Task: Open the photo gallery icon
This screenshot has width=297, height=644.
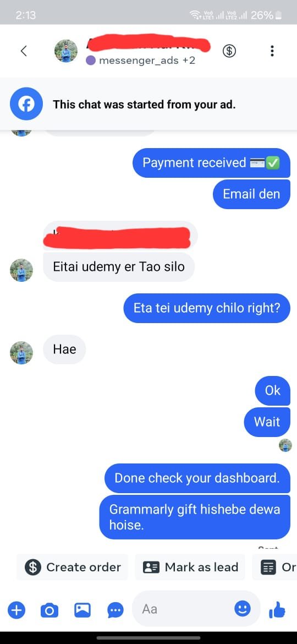Action: [x=82, y=610]
